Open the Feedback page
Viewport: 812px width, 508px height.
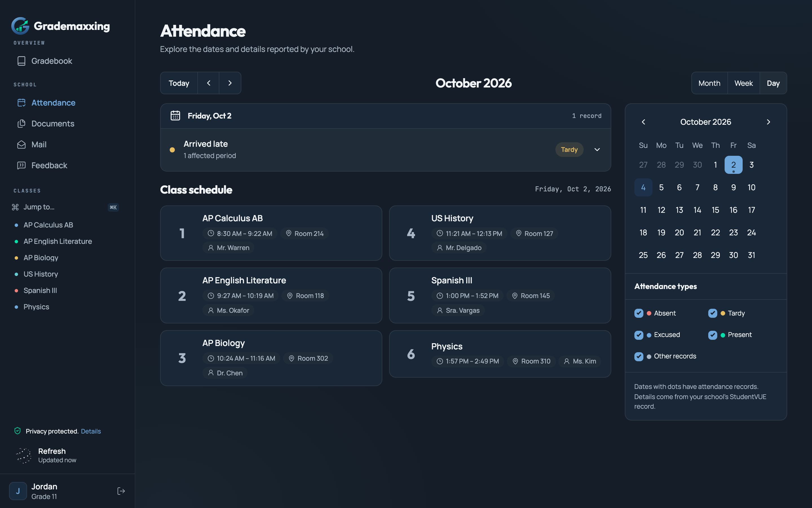[x=42, y=165]
